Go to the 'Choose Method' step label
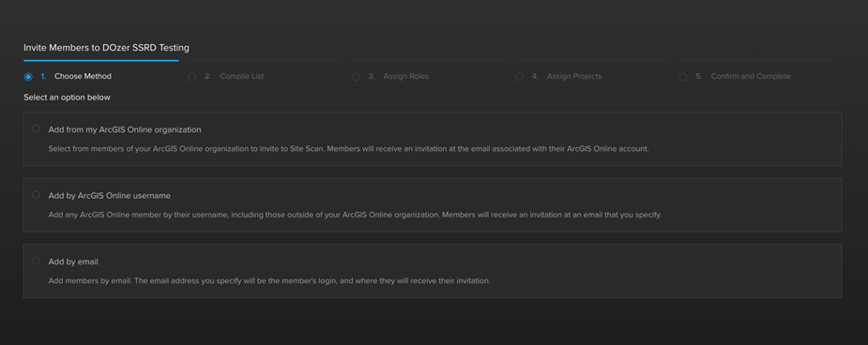The height and width of the screenshot is (345, 868). 83,76
